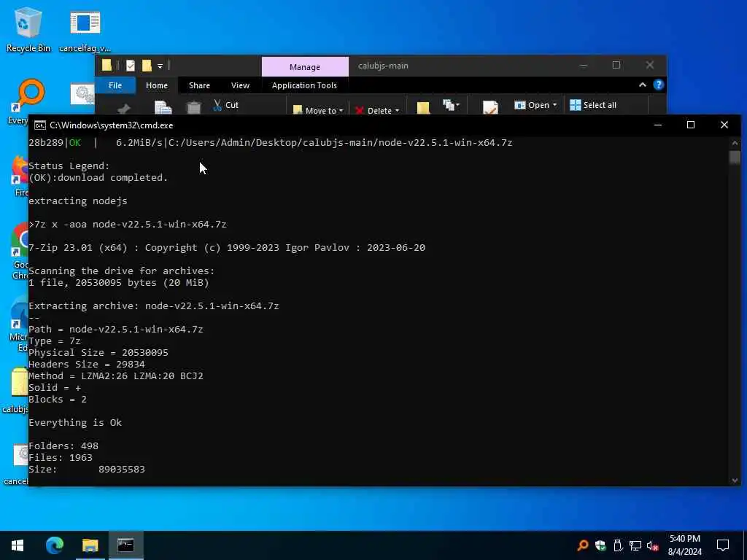747x560 pixels.
Task: Switch to the View ribbon tab
Action: (240, 85)
